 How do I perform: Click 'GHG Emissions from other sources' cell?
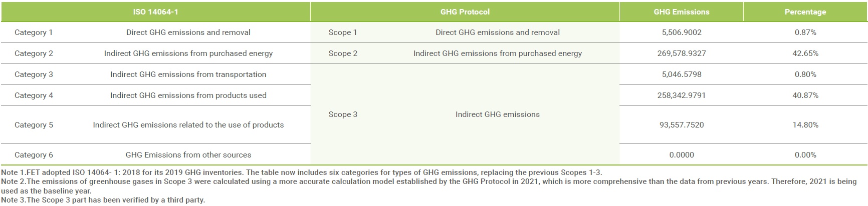point(188,155)
